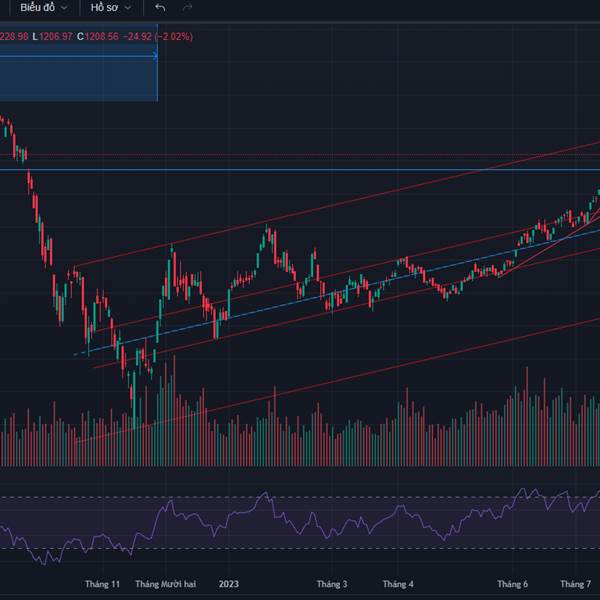600x600 pixels.
Task: Click the Tháng 3 time axis label
Action: [x=332, y=584]
